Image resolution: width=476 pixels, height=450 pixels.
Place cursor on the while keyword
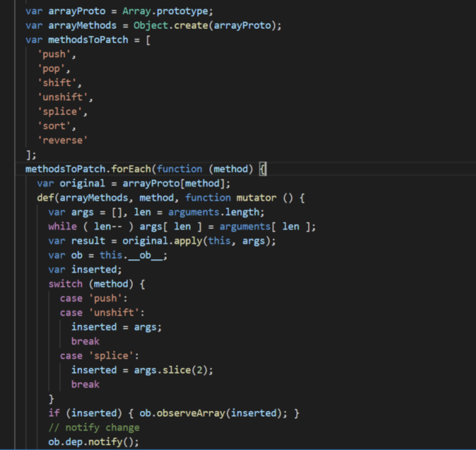point(62,226)
